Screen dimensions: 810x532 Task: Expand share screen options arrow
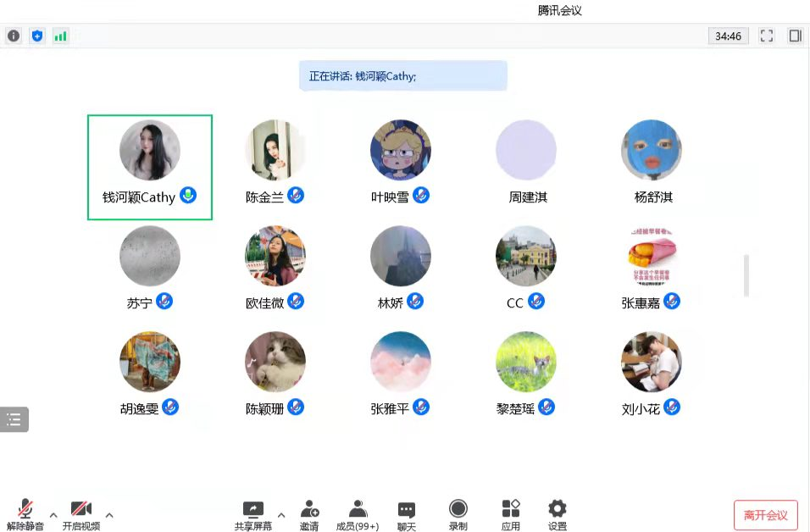point(281,514)
